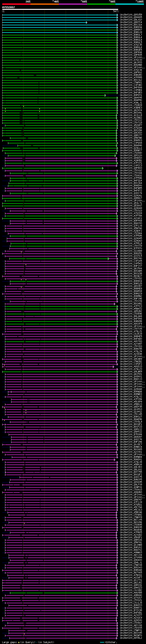This screenshot has height=644, width=146.
Task: Select hit UniRef100_B7ZX38
Action: [131, 610]
